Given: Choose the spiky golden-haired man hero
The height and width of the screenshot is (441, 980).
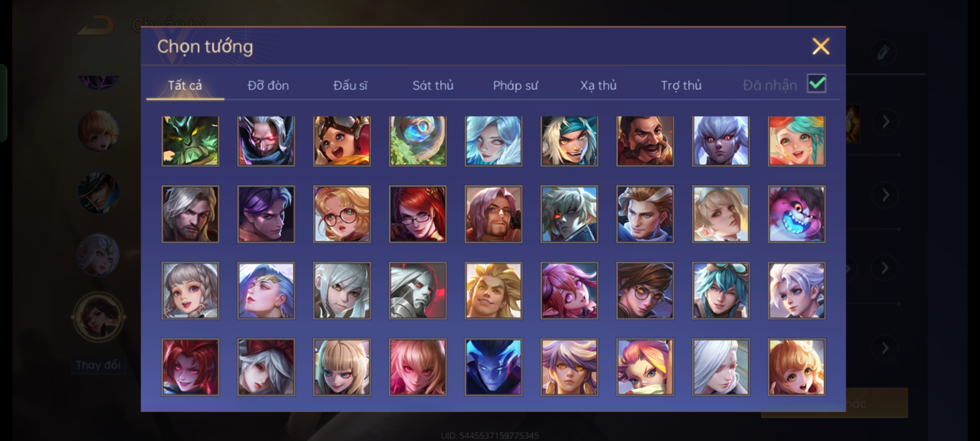Looking at the screenshot, I should [x=493, y=290].
